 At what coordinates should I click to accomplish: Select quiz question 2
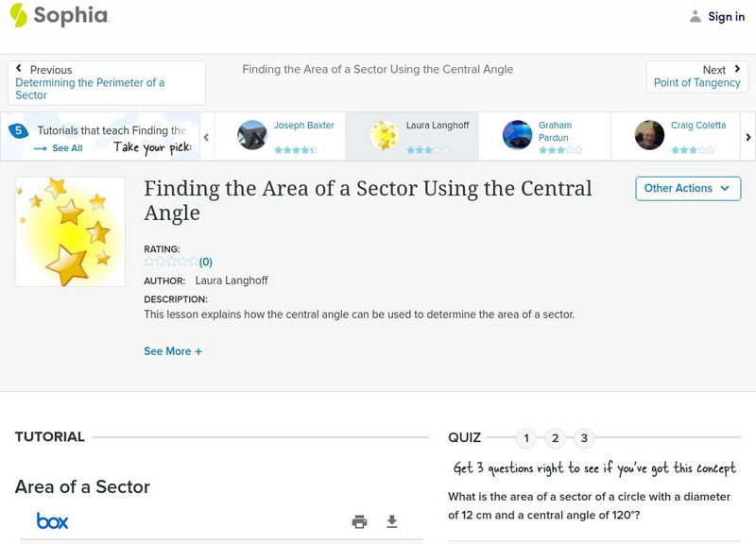[556, 438]
